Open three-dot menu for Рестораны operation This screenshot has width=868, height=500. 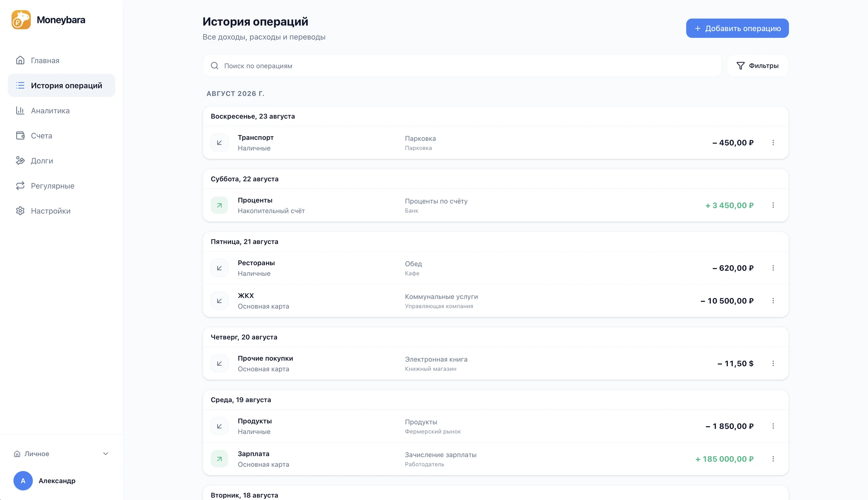click(x=773, y=268)
